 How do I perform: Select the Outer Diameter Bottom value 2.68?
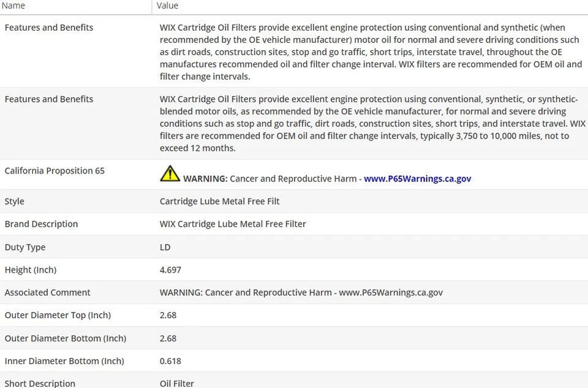(x=168, y=338)
